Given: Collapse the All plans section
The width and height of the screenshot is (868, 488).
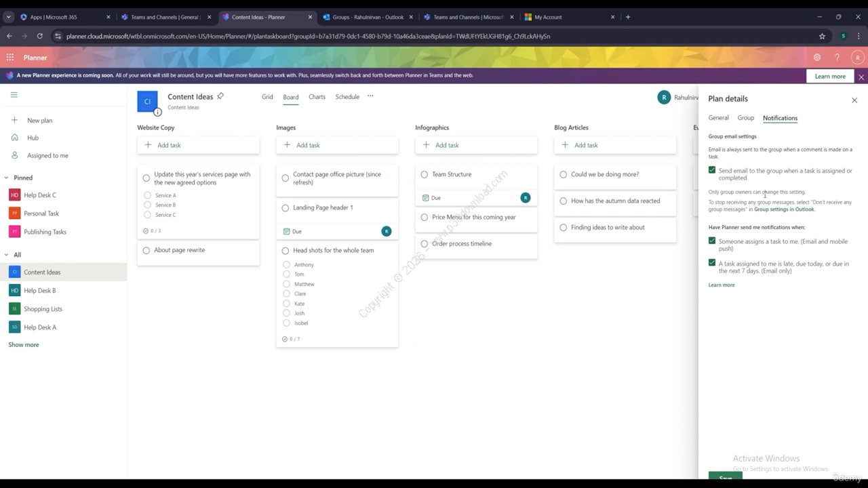Looking at the screenshot, I should coord(6,255).
